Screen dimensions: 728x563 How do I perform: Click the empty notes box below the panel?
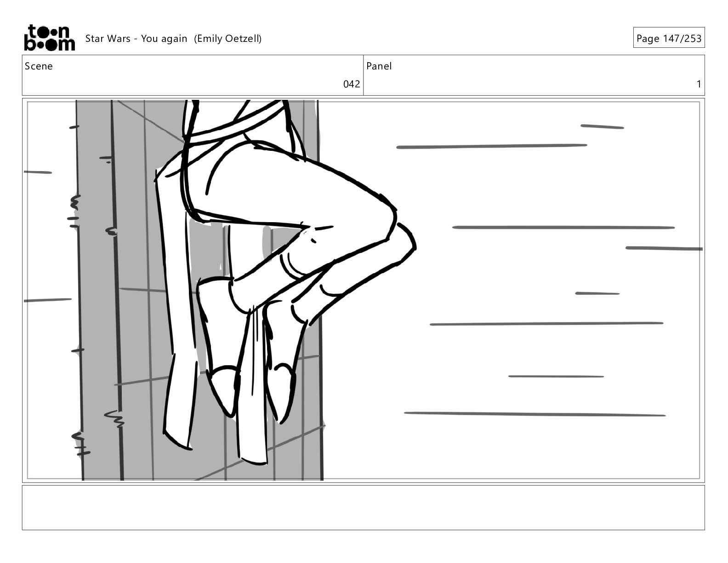[x=363, y=507]
